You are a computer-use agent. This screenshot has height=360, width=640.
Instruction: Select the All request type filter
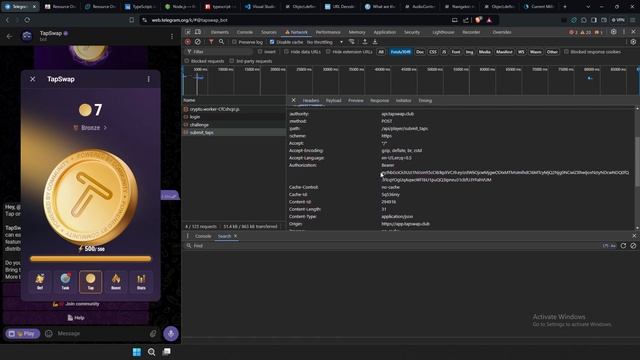point(381,52)
